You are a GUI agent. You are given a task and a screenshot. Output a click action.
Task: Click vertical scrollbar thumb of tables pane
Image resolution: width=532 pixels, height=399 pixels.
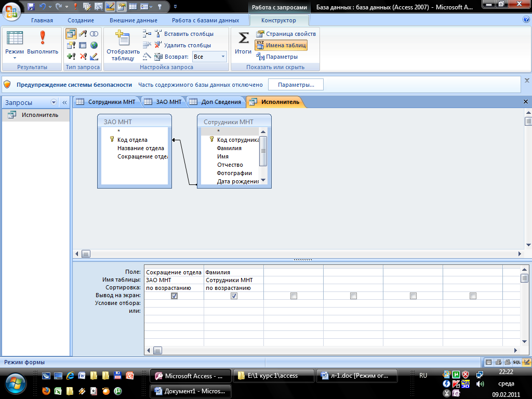pyautogui.click(x=528, y=121)
